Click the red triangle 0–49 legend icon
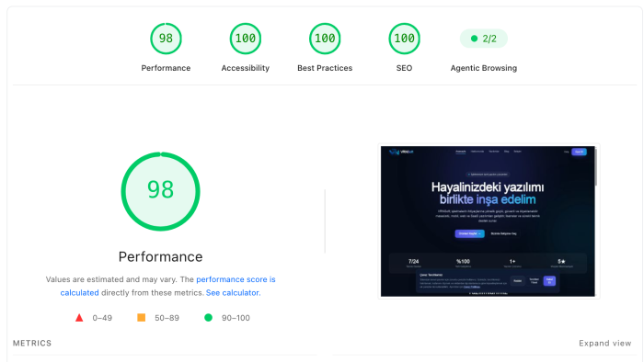Screen dimensions: 644x362 (79, 318)
